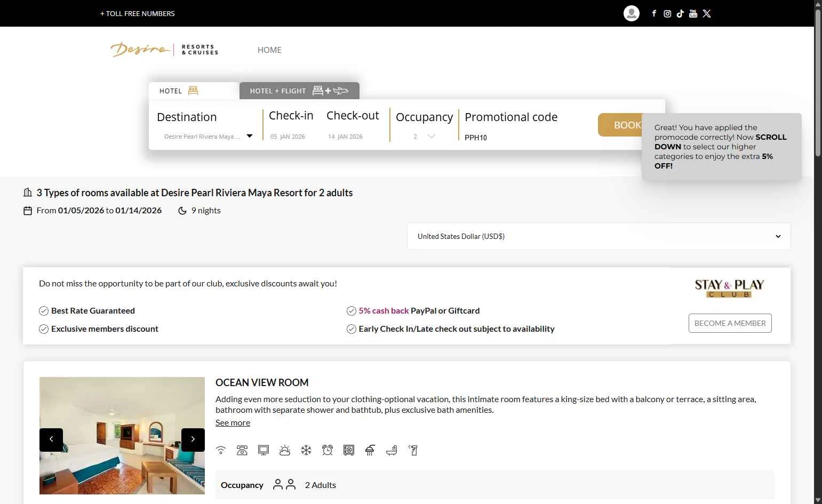Click the ocean view sun amenity icon
The width and height of the screenshot is (822, 504).
285,450
